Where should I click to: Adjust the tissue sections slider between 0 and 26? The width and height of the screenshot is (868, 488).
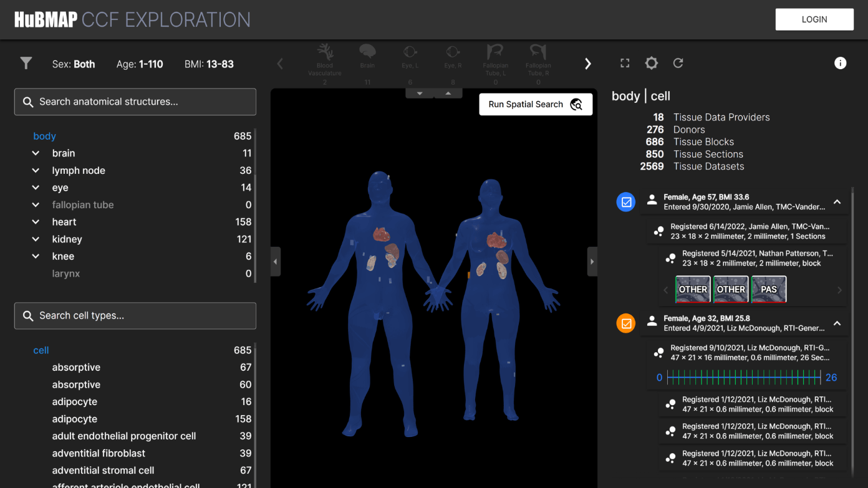pyautogui.click(x=746, y=377)
